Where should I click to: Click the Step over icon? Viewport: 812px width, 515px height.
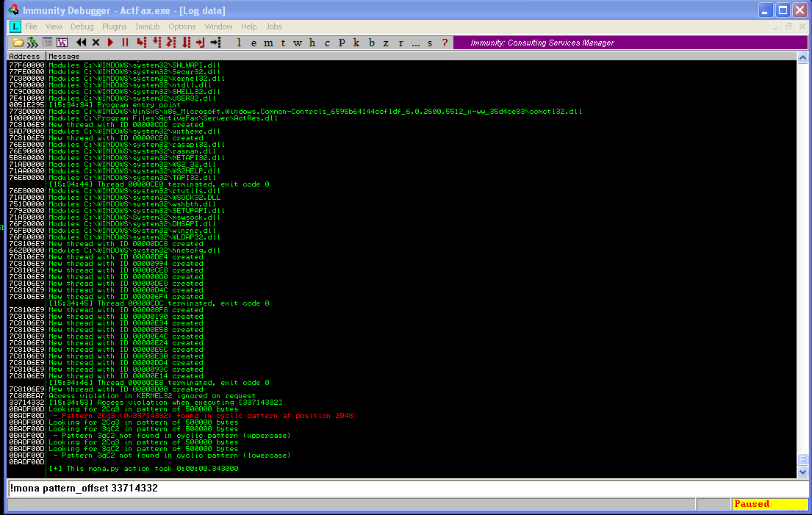pos(157,43)
